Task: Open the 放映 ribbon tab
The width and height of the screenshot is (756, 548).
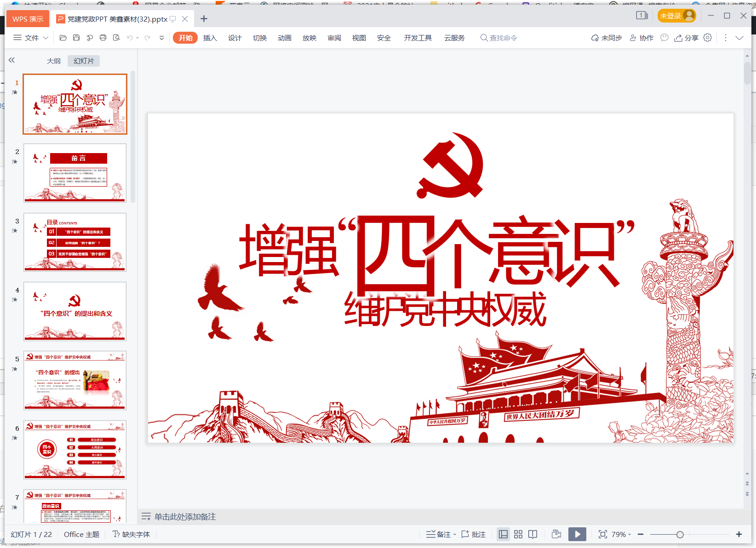Action: [x=309, y=38]
